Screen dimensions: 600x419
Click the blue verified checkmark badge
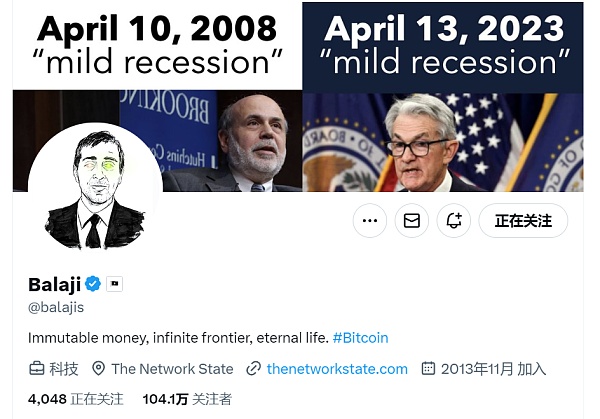click(x=93, y=284)
